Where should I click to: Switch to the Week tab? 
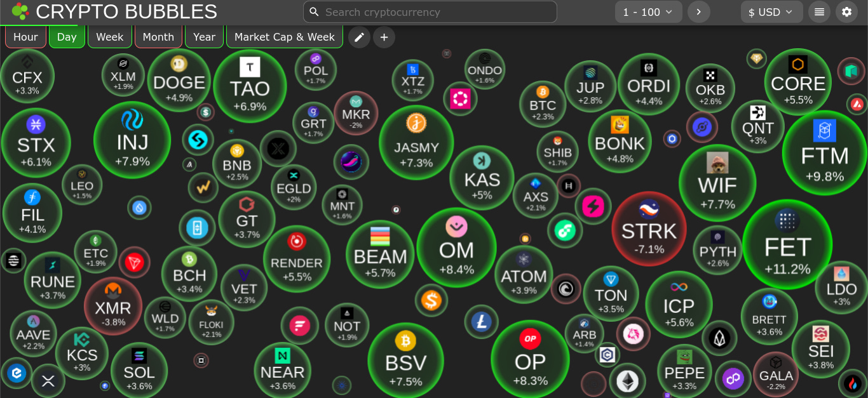[109, 37]
